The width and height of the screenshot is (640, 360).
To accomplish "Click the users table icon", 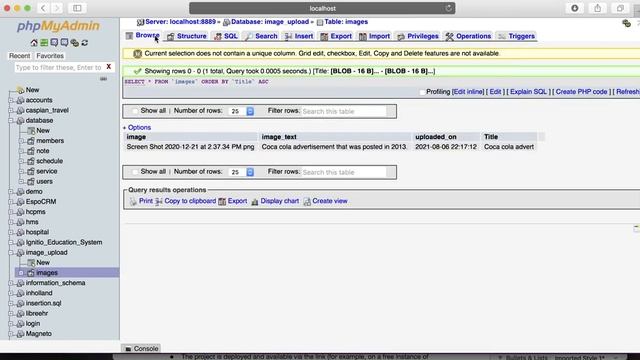I will click(x=31, y=182).
